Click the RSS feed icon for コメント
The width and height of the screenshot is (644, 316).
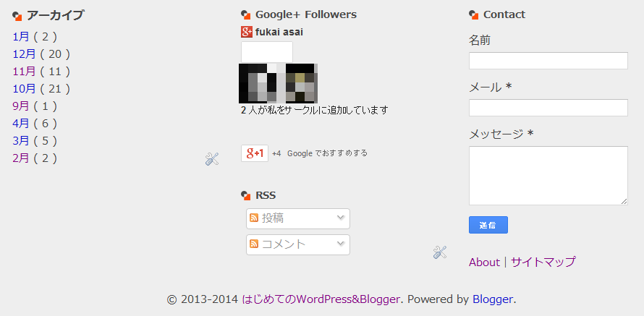[x=254, y=244]
